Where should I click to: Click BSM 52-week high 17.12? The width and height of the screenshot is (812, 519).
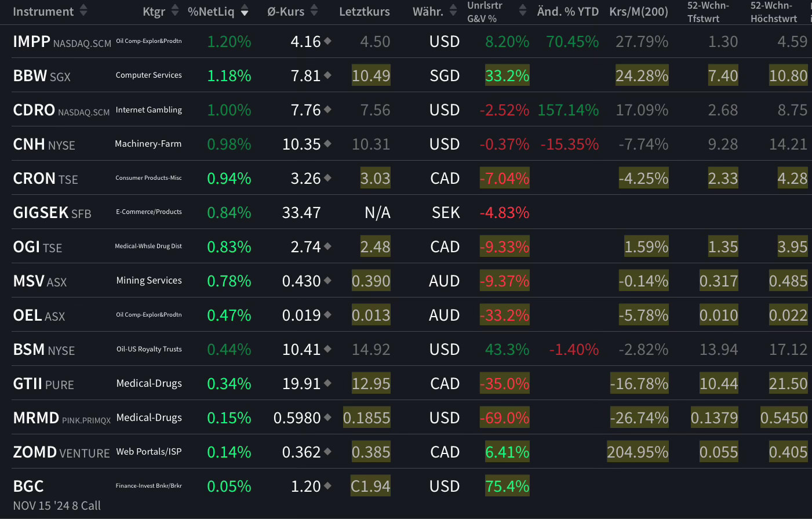pyautogui.click(x=788, y=349)
